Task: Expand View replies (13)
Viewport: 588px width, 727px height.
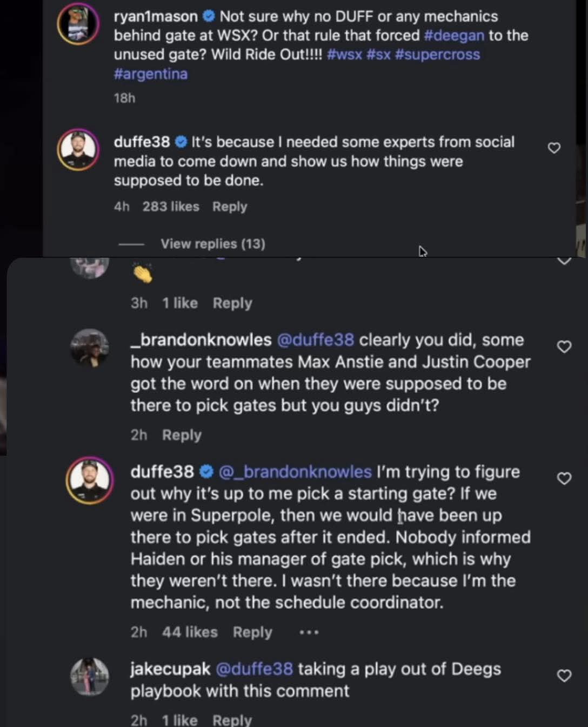Action: [212, 244]
